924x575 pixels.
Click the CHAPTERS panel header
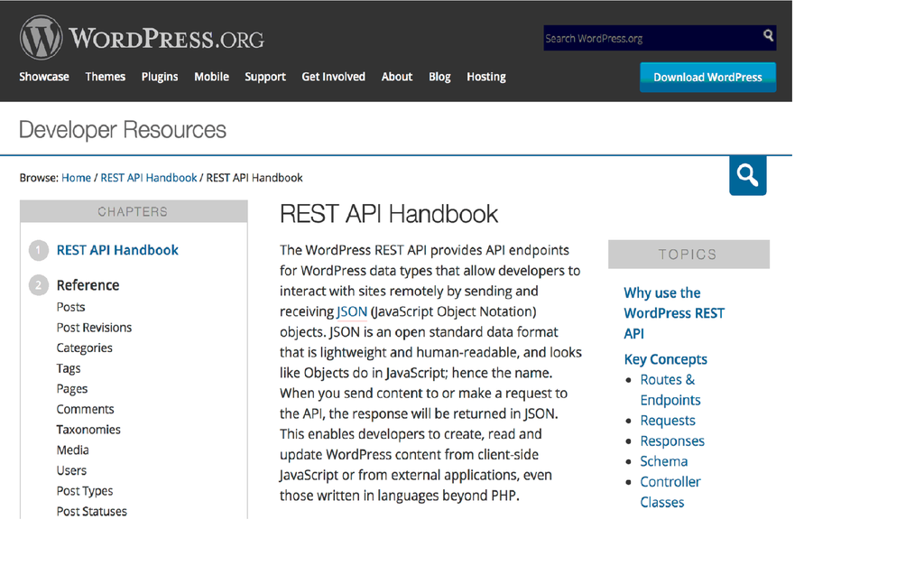pyautogui.click(x=134, y=212)
